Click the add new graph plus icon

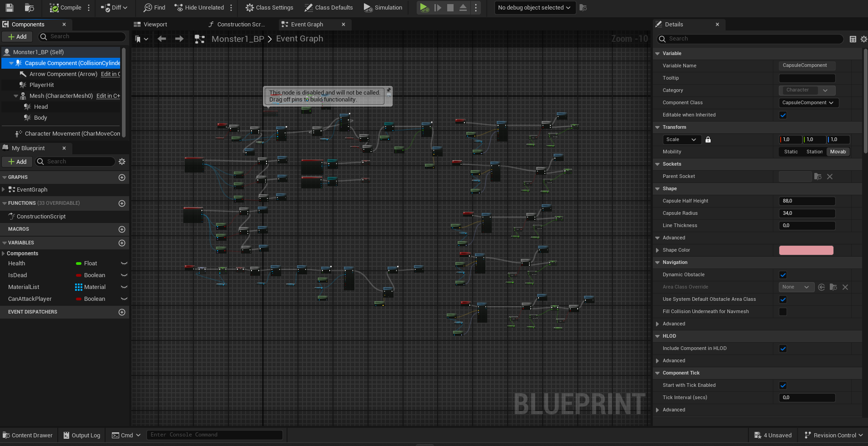pyautogui.click(x=122, y=177)
